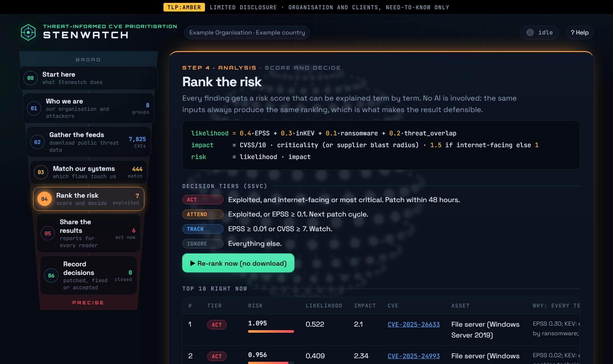This screenshot has width=613, height=364.
Task: Click the risk bar under 0.956
Action: [271, 363]
